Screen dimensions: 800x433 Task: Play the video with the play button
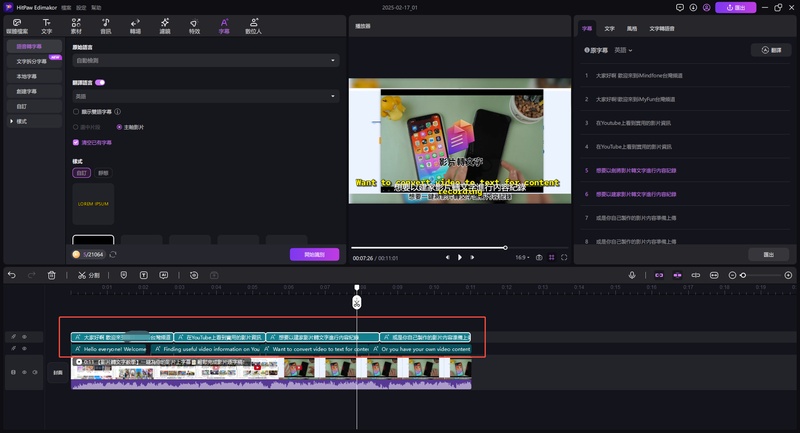click(460, 258)
